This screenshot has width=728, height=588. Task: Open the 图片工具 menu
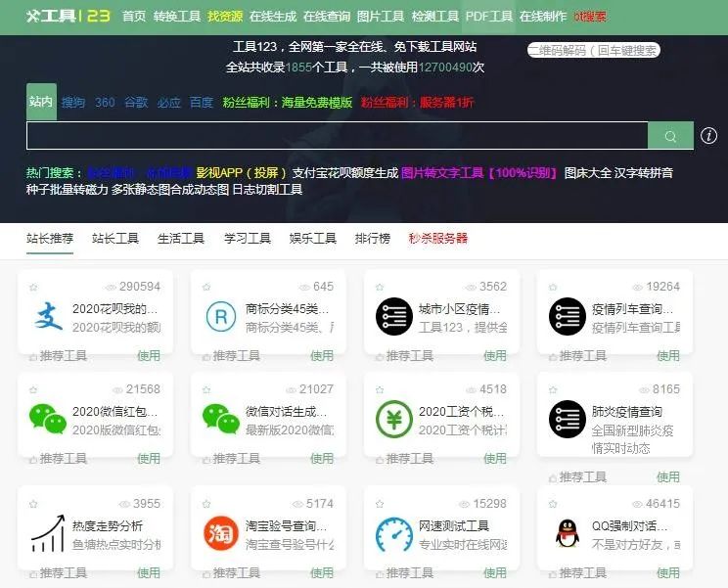381,17
